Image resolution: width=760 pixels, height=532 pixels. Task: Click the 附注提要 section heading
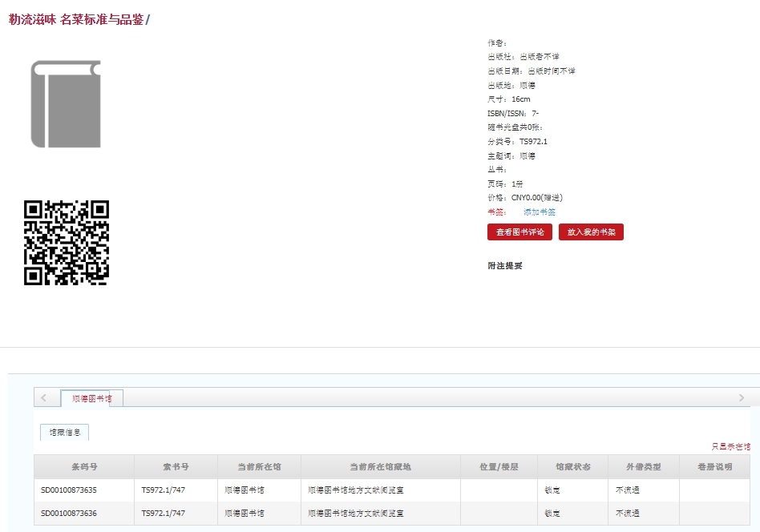tap(505, 266)
